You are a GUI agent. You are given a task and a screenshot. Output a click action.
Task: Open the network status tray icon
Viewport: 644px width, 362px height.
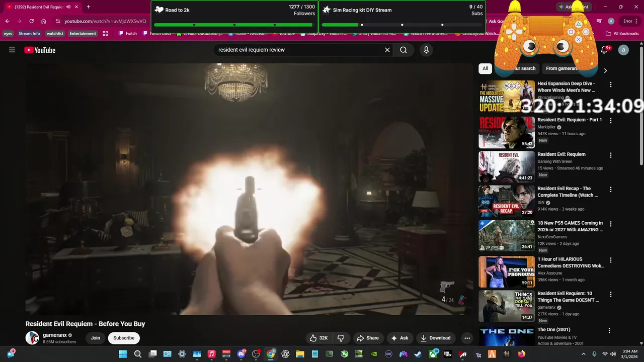pyautogui.click(x=605, y=354)
